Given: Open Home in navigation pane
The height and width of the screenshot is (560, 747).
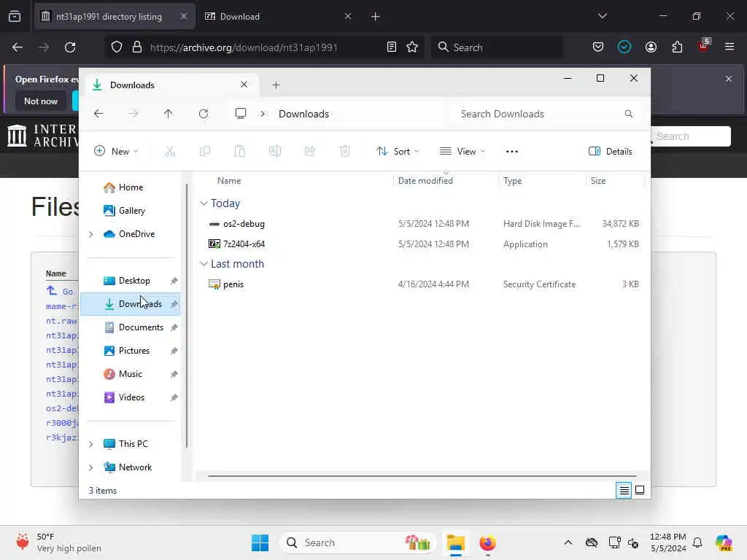Looking at the screenshot, I should tap(131, 187).
